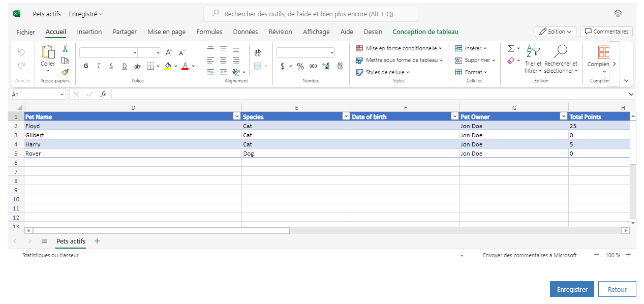
Task: Click the increase decimal icon
Action: tap(326, 66)
